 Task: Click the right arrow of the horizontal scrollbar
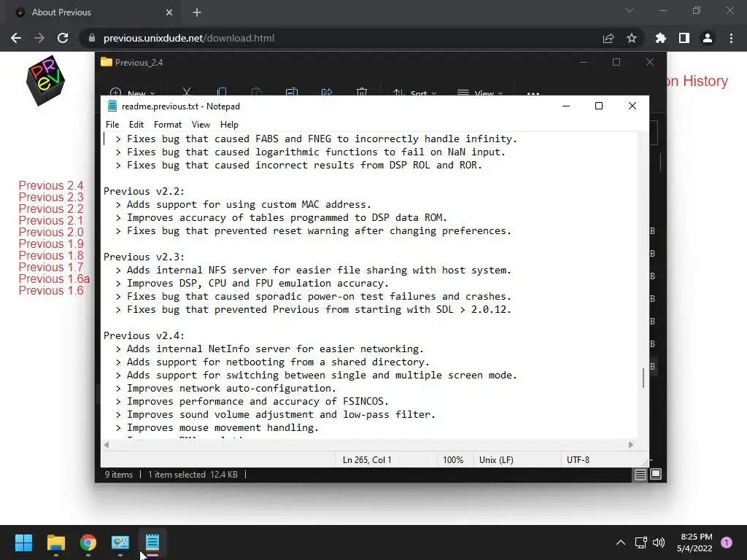(x=631, y=444)
